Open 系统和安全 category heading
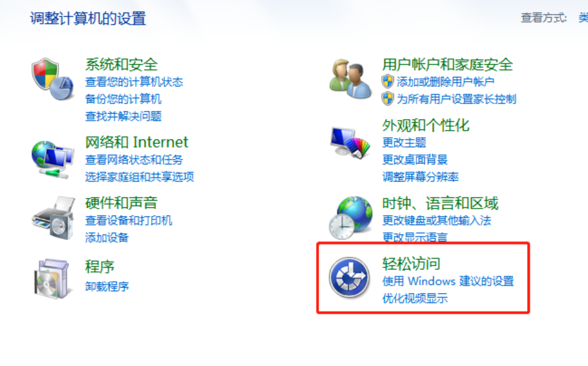This screenshot has width=588, height=366. point(121,65)
